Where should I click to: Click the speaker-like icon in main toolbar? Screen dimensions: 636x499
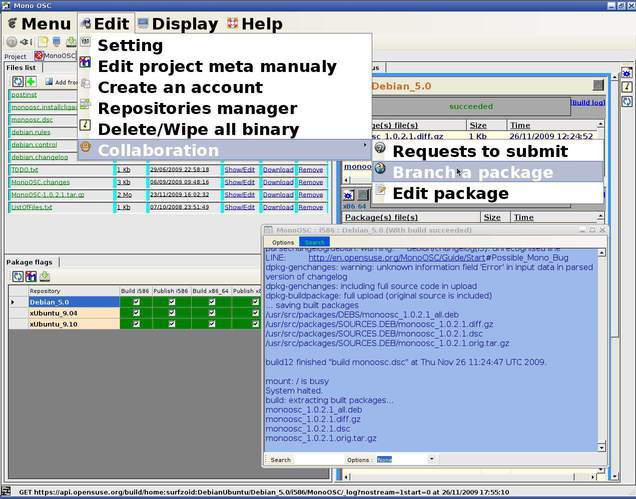pos(26,41)
